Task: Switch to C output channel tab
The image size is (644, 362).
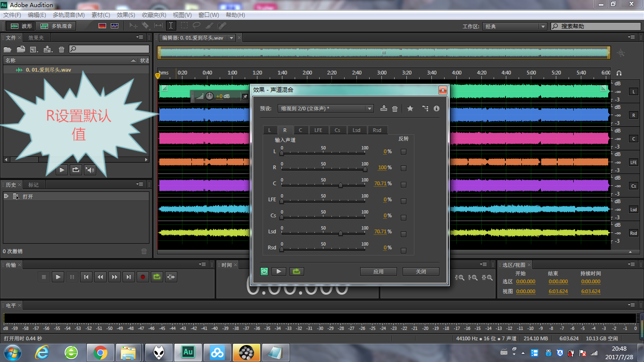Action: point(300,130)
